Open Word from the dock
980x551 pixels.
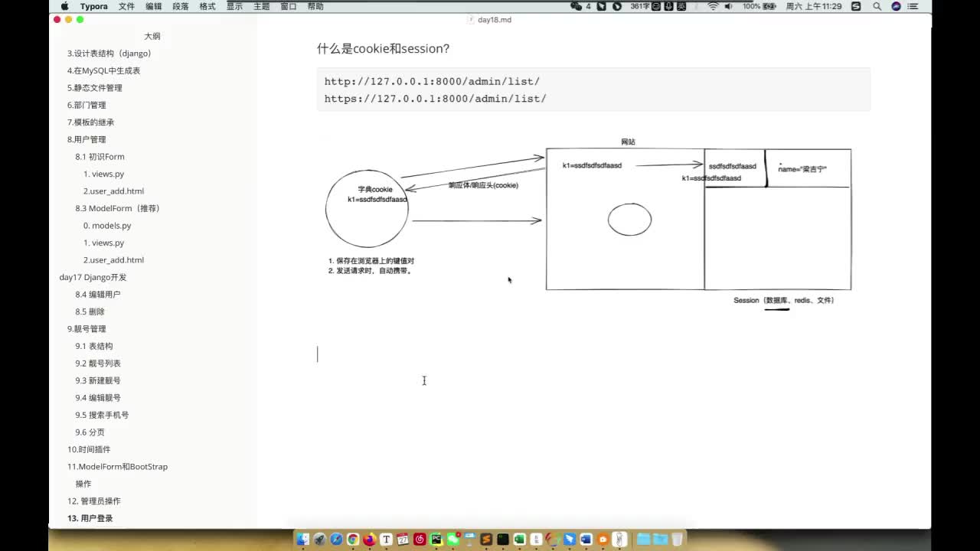[586, 540]
